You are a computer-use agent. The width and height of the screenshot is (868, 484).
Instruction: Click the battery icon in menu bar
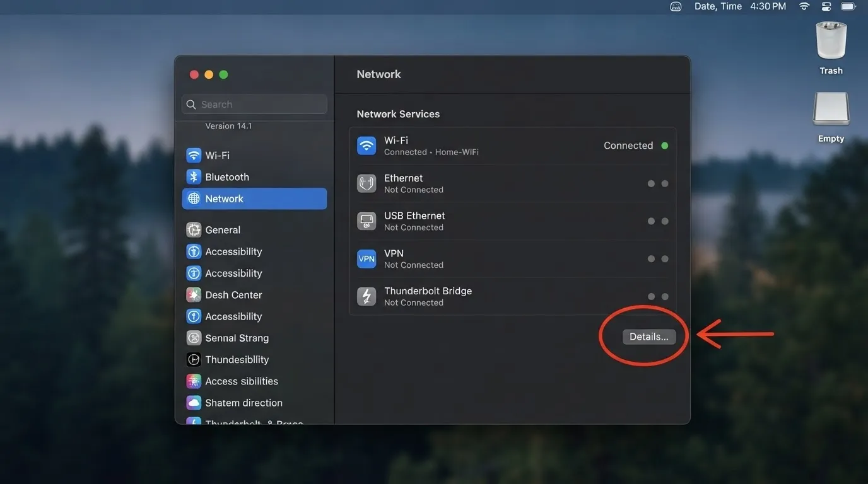848,6
